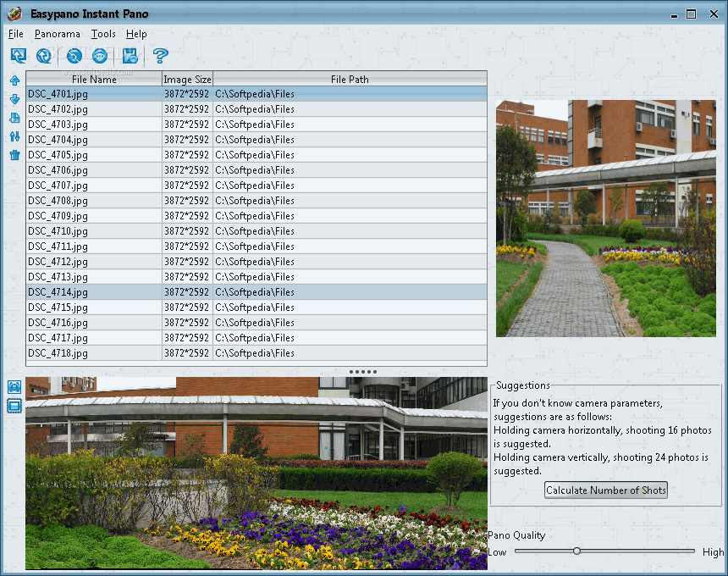The height and width of the screenshot is (576, 728).
Task: Click the Pano Quality slider handle
Action: tap(576, 551)
